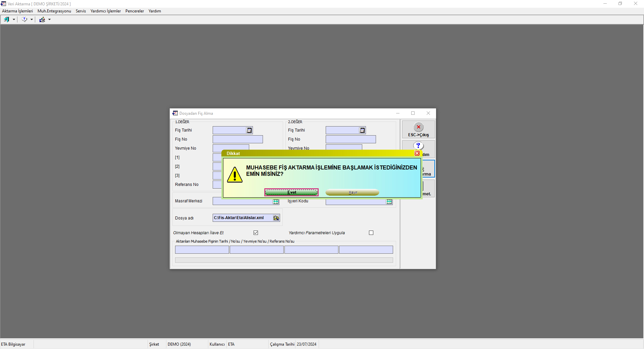Click the help speech-bubble toolbar icon
The image size is (644, 349).
click(24, 19)
